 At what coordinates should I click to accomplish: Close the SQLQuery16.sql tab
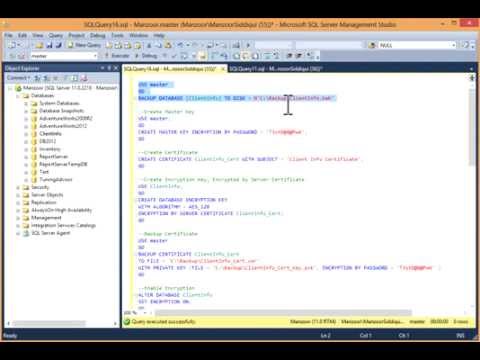(x=223, y=69)
